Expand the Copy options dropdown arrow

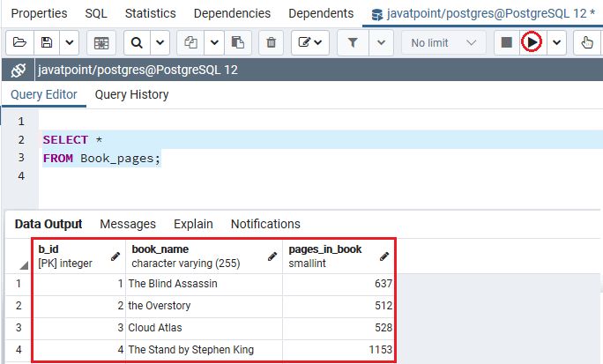tap(214, 42)
